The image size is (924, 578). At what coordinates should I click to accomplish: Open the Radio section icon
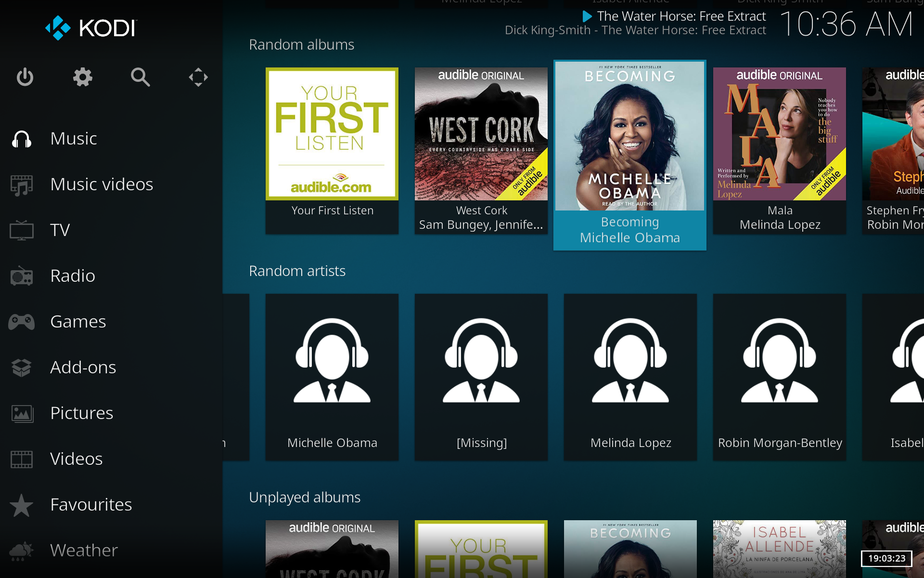22,275
